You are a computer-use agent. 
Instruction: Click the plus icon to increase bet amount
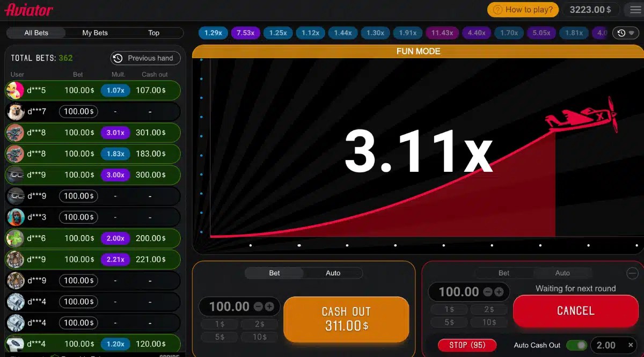click(x=270, y=306)
